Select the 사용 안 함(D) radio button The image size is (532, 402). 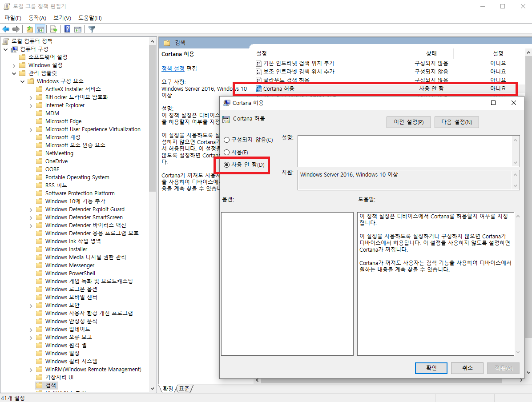(227, 165)
